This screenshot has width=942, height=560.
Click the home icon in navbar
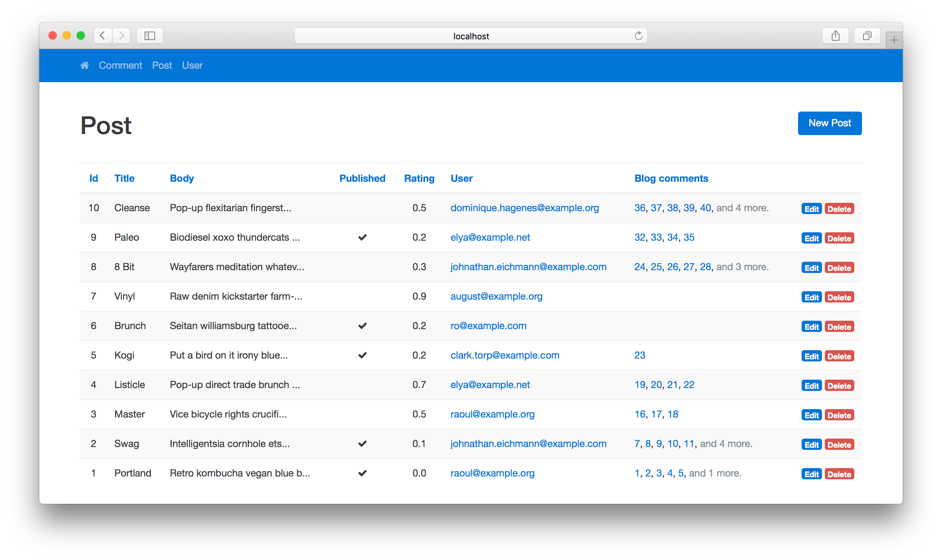coord(85,65)
